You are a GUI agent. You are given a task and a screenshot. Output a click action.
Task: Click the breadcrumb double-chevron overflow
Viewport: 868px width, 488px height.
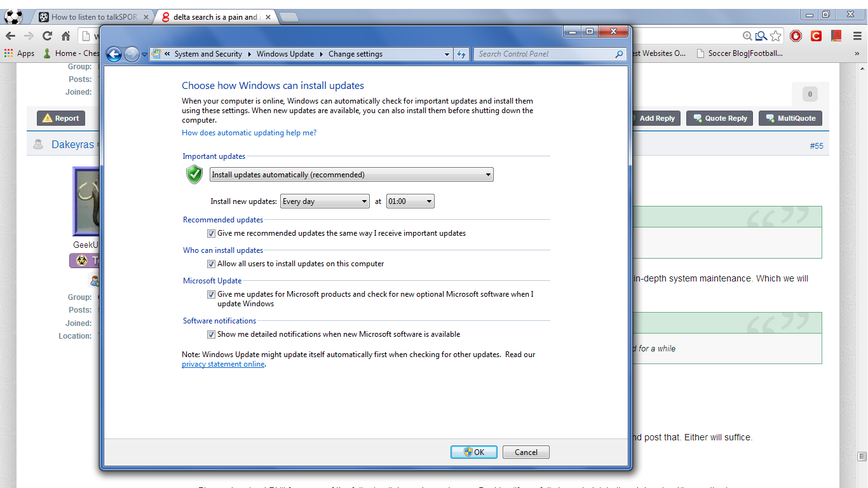168,54
